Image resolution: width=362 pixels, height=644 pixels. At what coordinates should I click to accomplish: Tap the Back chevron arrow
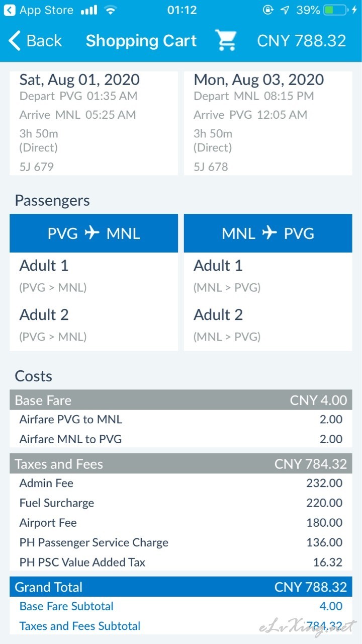[15, 41]
